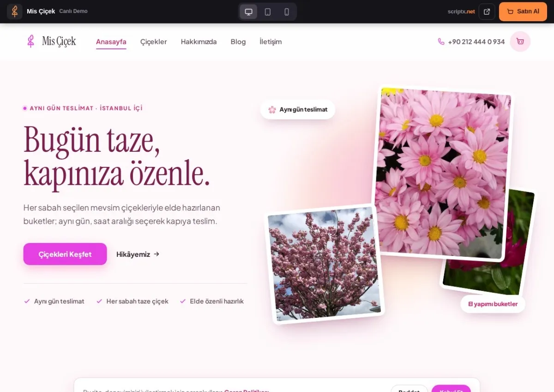Switch to tablet preview icon
The image size is (554, 392).
coord(268,12)
